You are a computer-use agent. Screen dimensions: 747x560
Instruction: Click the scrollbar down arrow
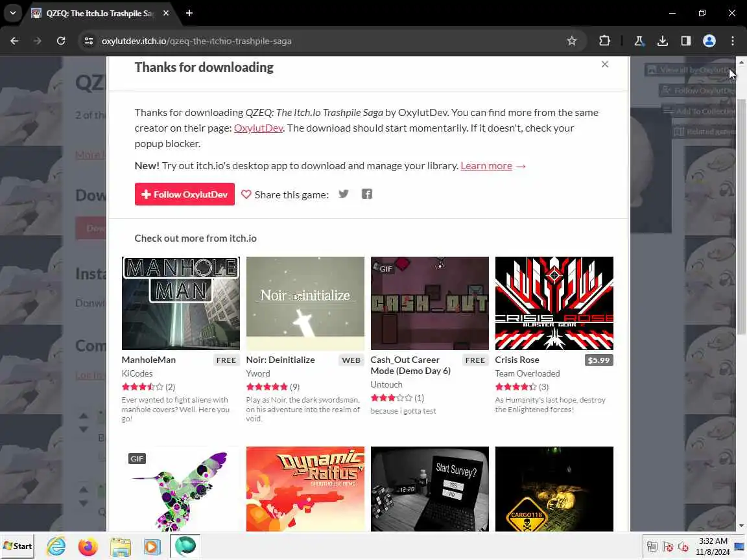click(x=741, y=526)
